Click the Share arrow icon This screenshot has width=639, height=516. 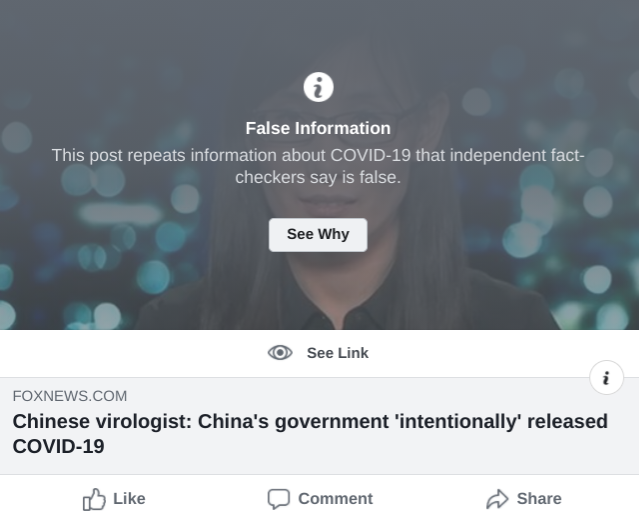pyautogui.click(x=497, y=499)
